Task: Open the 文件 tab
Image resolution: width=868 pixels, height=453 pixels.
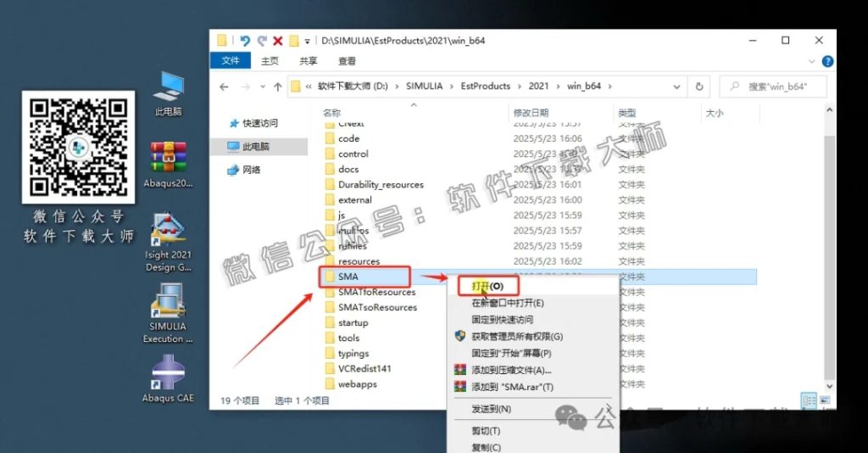Action: 231,61
